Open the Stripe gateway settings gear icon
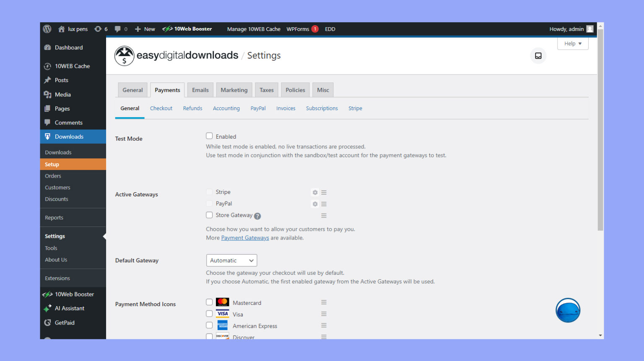Screen dimensions: 644x361 tap(315, 192)
